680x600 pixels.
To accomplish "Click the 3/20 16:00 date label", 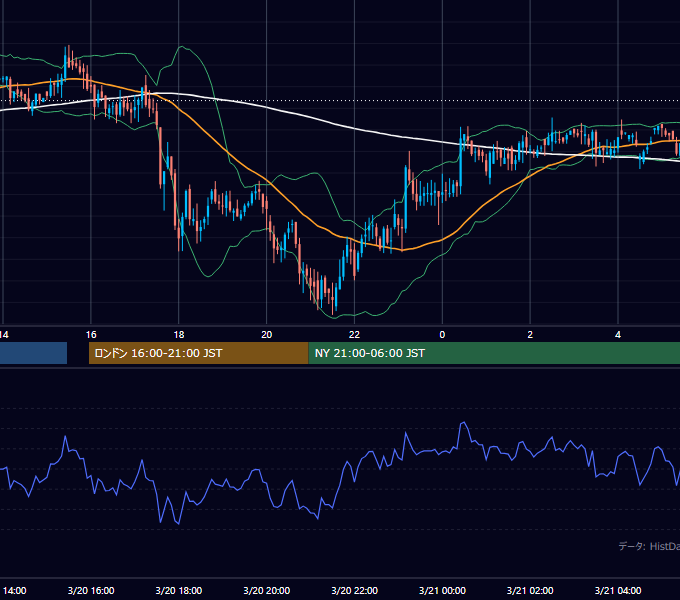I will 91,590.
